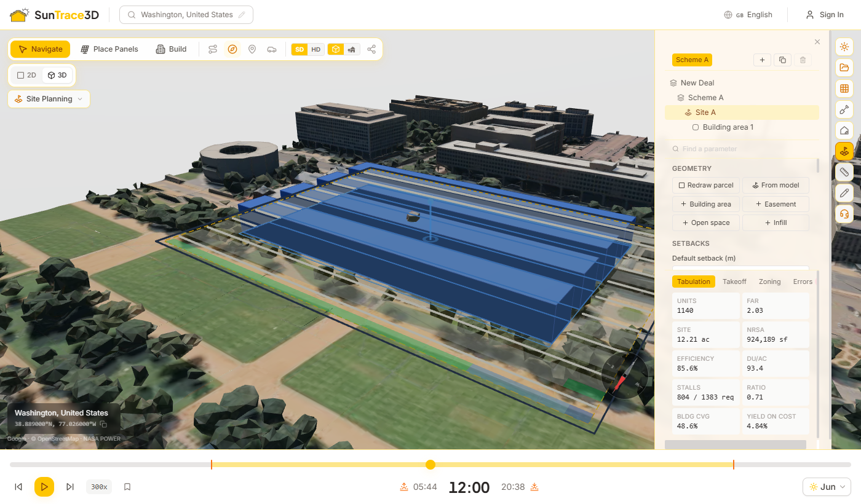The height and width of the screenshot is (504, 861).
Task: Click Redraw parcel button
Action: [706, 186]
